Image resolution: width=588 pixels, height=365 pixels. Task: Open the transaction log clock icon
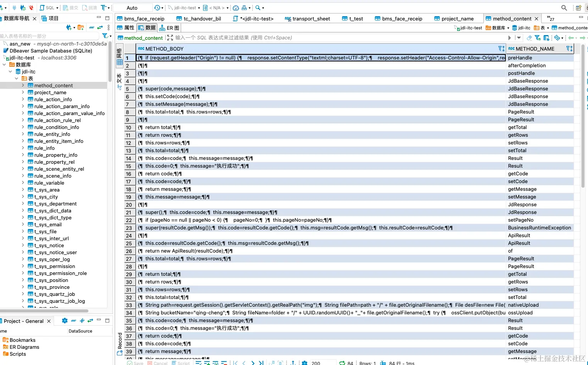point(157,8)
